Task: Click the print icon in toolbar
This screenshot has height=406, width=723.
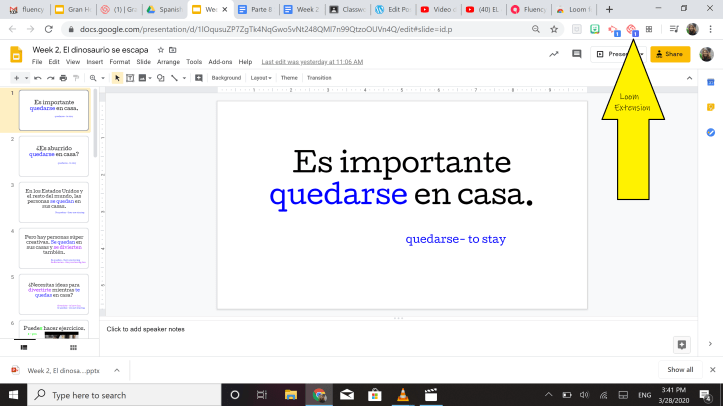Action: [63, 77]
